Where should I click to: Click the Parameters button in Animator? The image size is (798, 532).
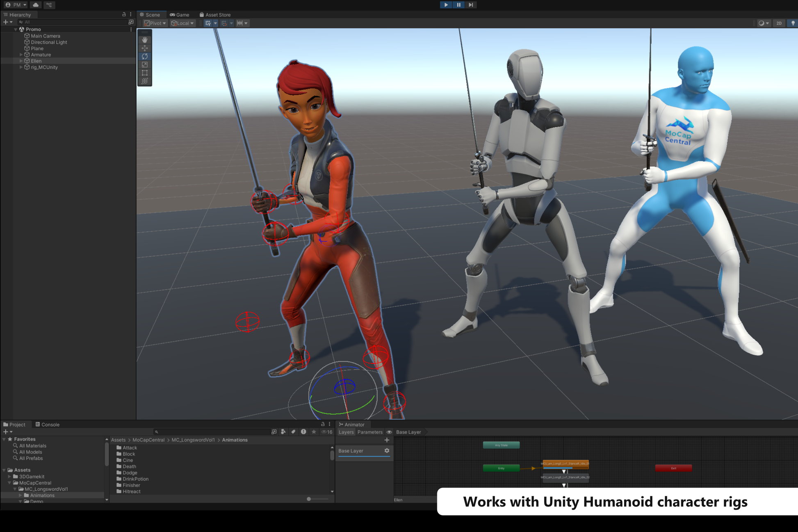pos(369,432)
